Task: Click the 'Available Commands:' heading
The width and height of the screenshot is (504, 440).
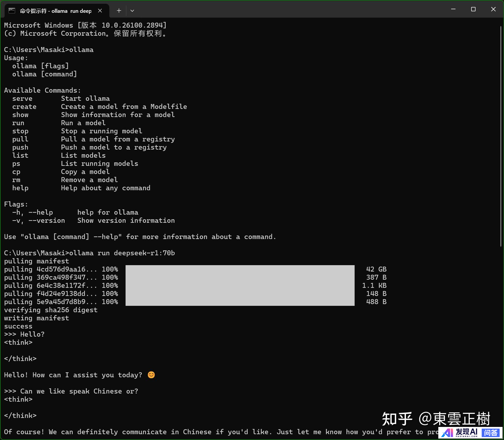Action: (x=42, y=91)
